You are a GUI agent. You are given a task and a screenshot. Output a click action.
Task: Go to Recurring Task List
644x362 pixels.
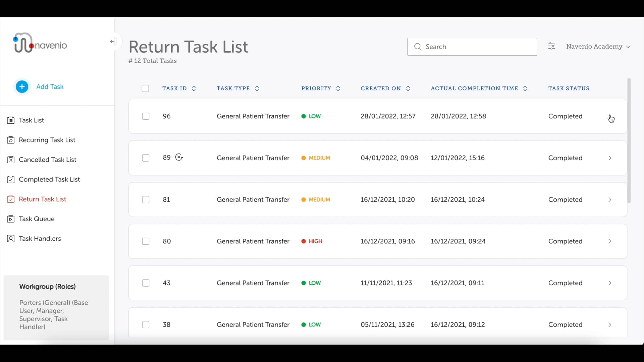point(47,140)
